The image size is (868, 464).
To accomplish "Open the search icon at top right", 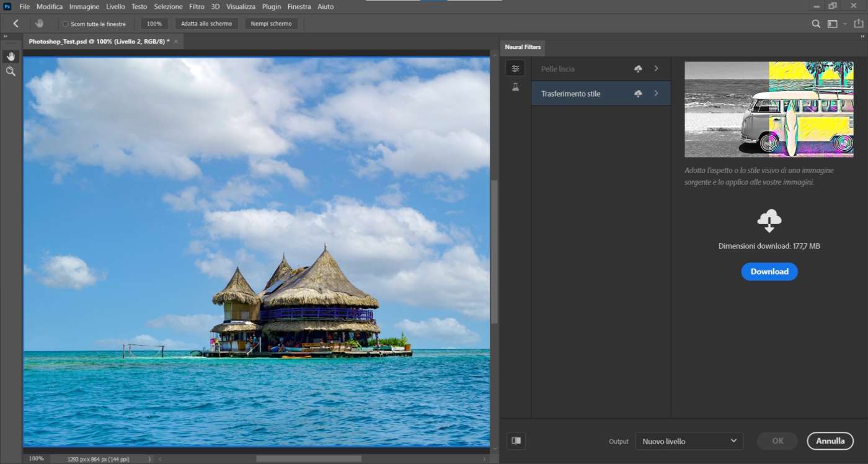I will (816, 24).
